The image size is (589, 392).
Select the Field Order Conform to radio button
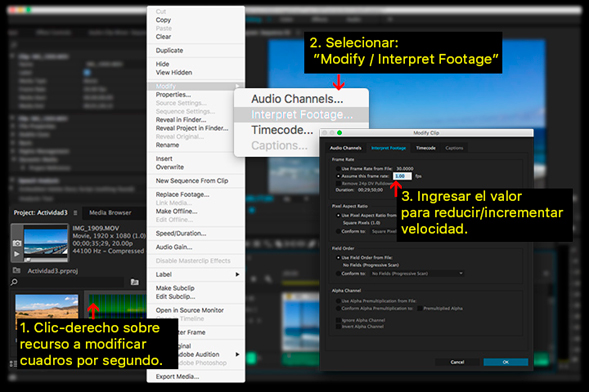tap(338, 273)
